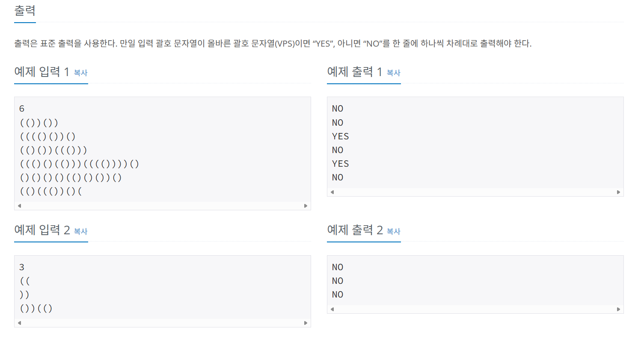Copy example output 2 via 복사 link

(393, 231)
